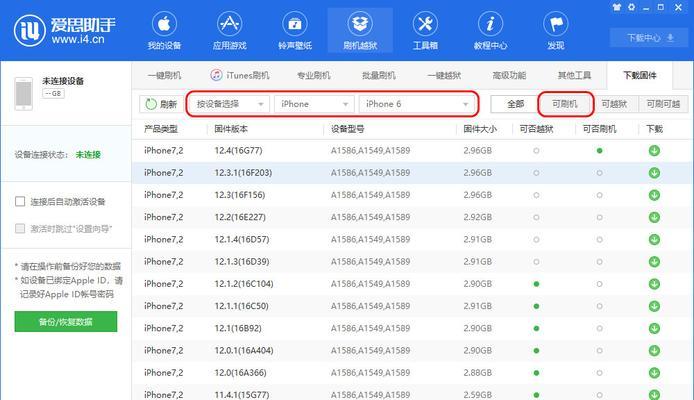Open 我的设备 (My Device) section

pos(164,30)
